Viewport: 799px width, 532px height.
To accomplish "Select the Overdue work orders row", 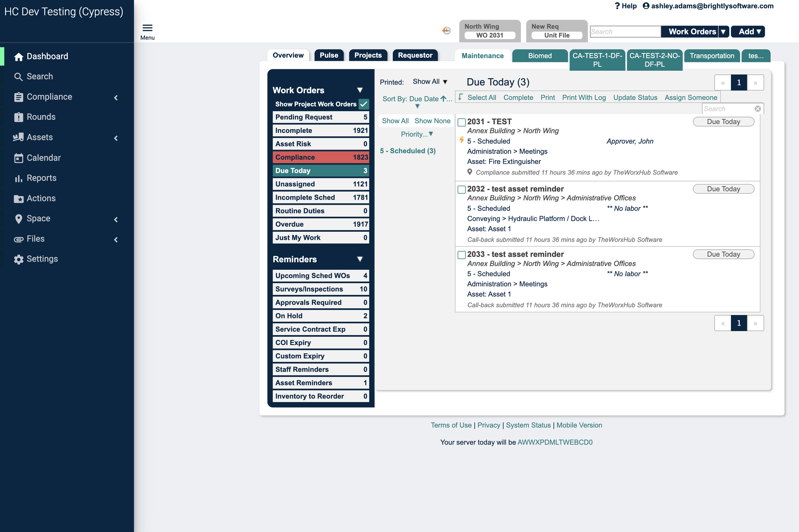I will (x=320, y=224).
